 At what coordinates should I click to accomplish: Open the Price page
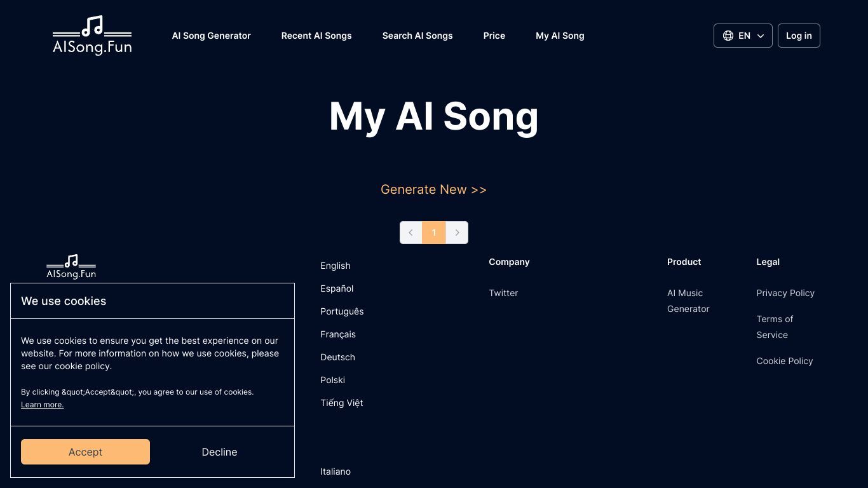click(x=494, y=36)
